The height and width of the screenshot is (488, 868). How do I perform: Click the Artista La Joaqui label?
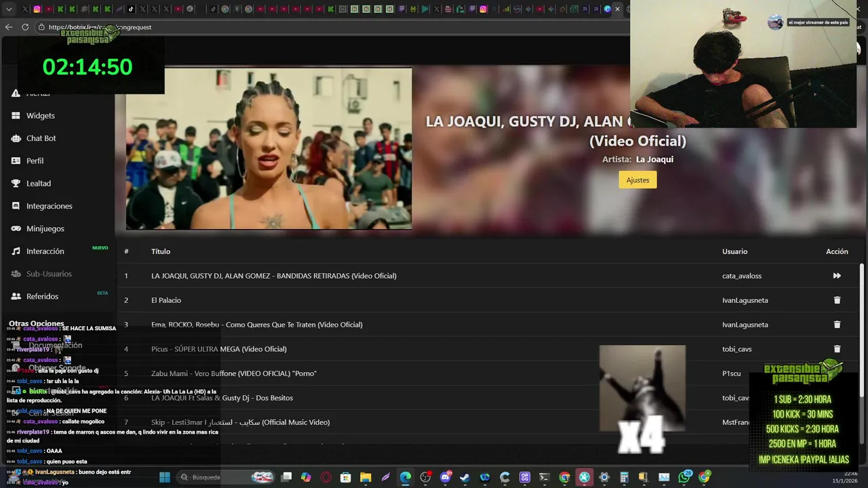[x=637, y=159]
